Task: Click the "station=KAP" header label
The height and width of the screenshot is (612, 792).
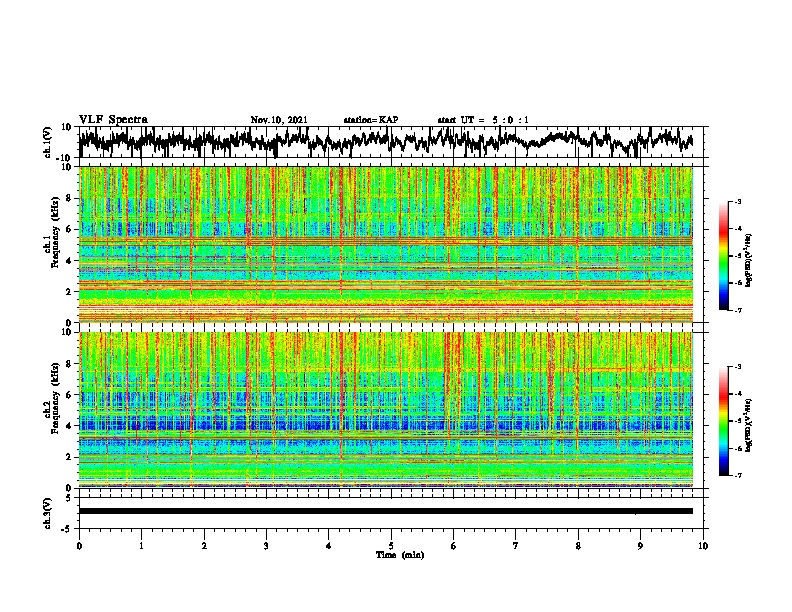Action: tap(371, 120)
